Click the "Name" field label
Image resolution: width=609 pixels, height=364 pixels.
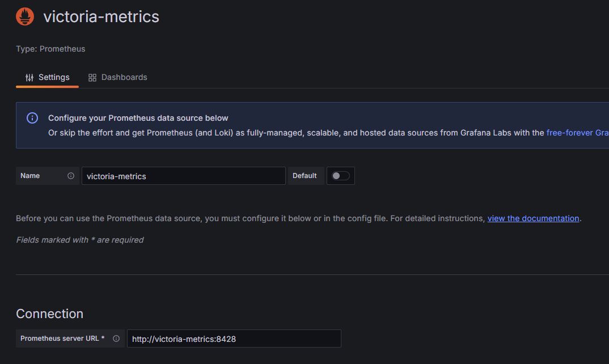coord(30,176)
